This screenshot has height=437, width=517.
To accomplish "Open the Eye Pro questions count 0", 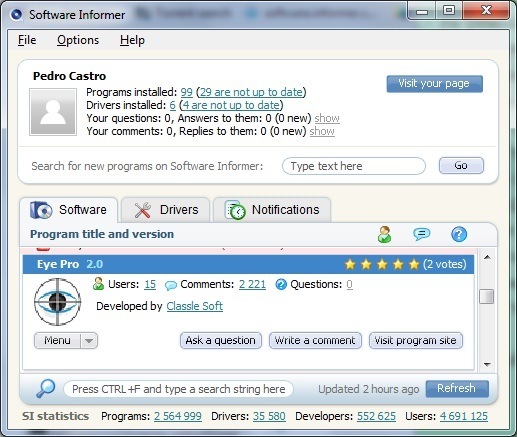I will pos(349,284).
